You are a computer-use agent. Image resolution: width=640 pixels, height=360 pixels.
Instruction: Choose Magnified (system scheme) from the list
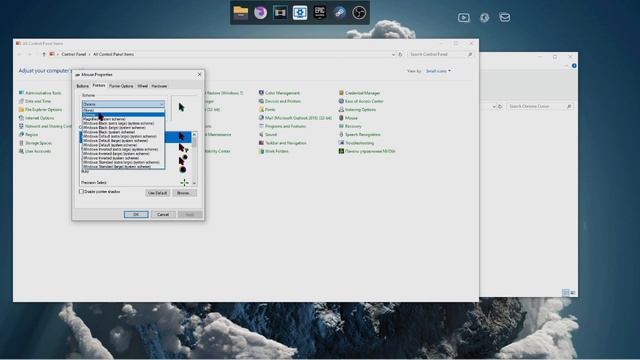tap(123, 119)
